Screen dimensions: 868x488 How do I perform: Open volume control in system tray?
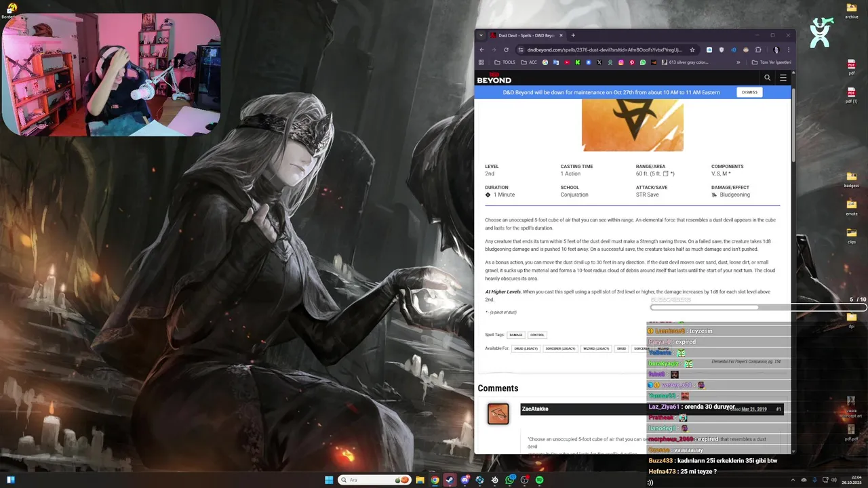coord(833,480)
